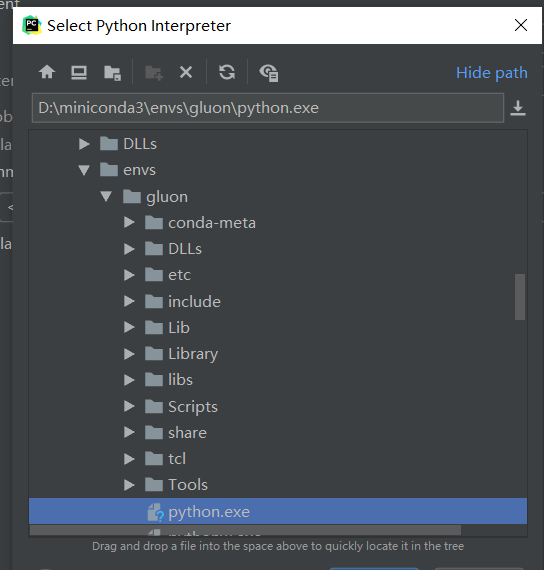Expand the libs folder arrow
This screenshot has height=570, width=544.
coord(129,380)
